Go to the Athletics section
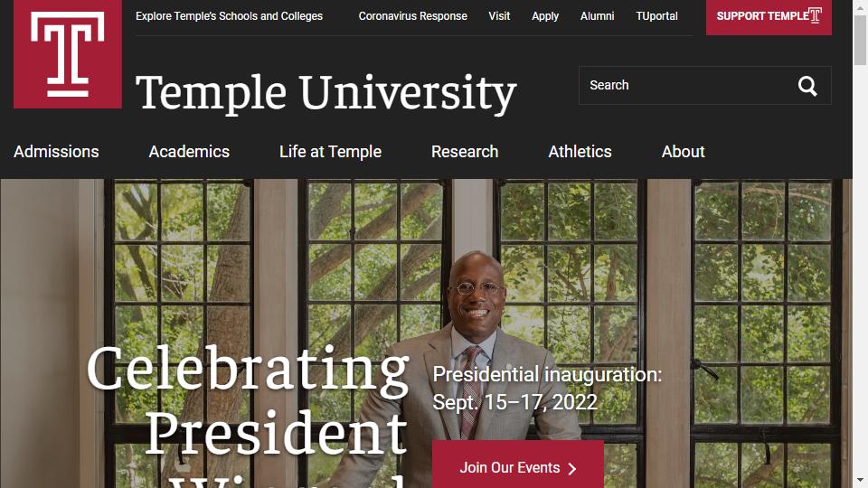 point(580,152)
